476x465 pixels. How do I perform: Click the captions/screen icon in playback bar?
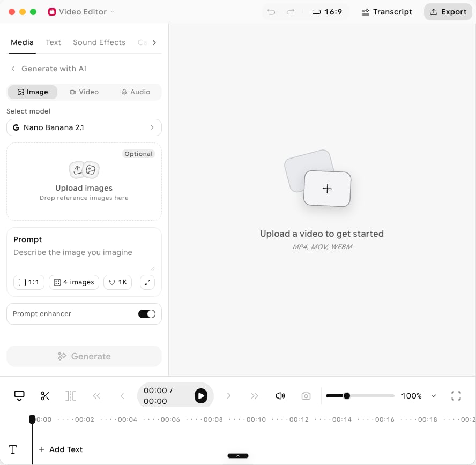click(x=19, y=396)
